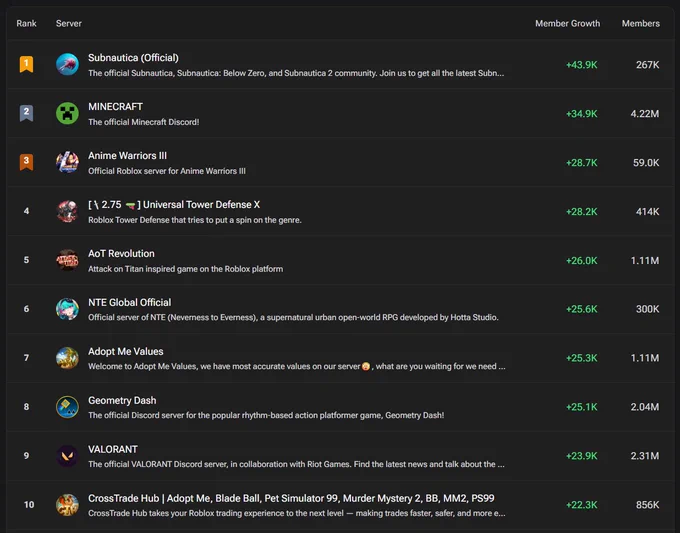Click the Universal Tower Defense X avatar
Viewport: 680px width, 533px height.
point(67,211)
